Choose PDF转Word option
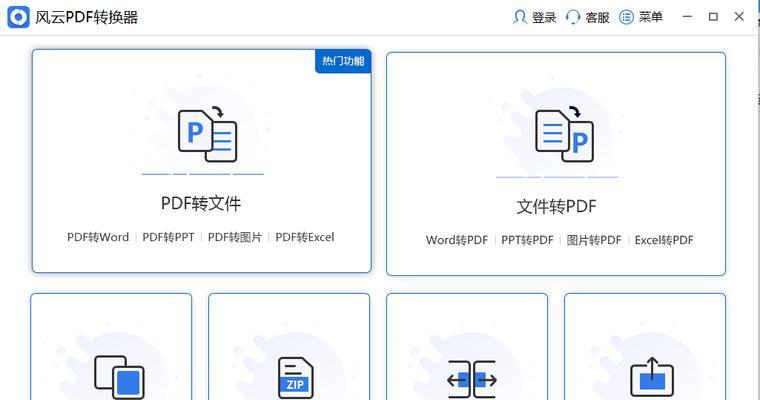 pos(98,237)
